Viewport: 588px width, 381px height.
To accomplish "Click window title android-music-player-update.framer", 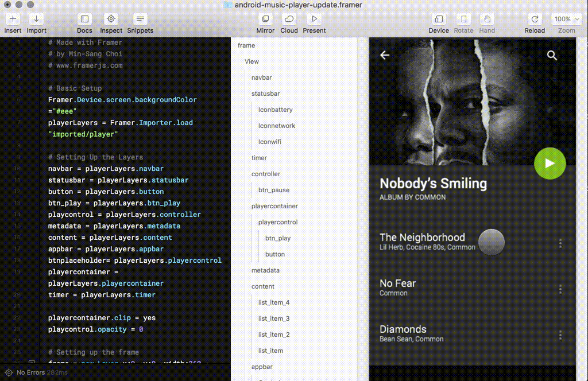I will 299,5.
